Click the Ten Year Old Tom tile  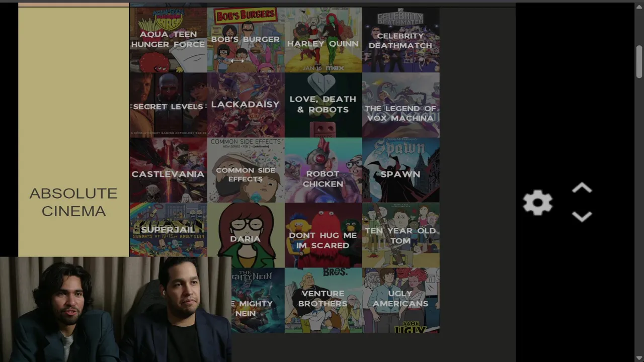[x=400, y=235]
